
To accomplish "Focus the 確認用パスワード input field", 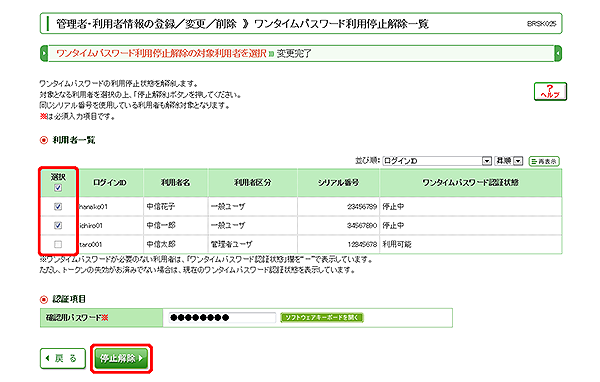I will [221, 317].
